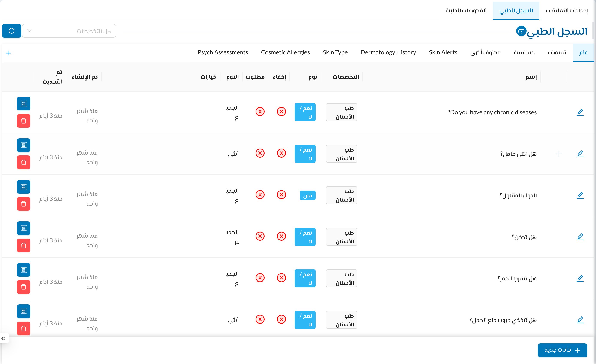This screenshot has height=364, width=596.
Task: Click blue list icon for هل انتي حامل؟
Action: pos(23,145)
